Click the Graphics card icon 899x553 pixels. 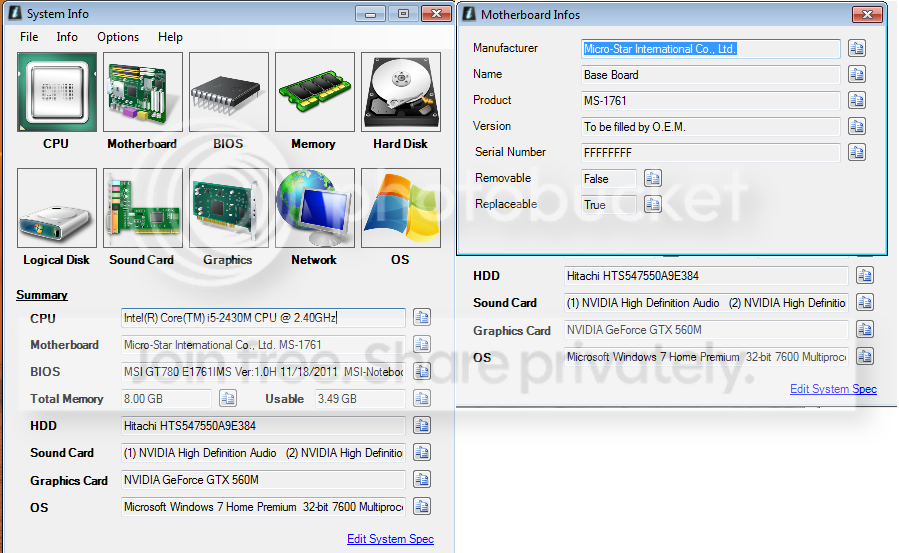229,208
